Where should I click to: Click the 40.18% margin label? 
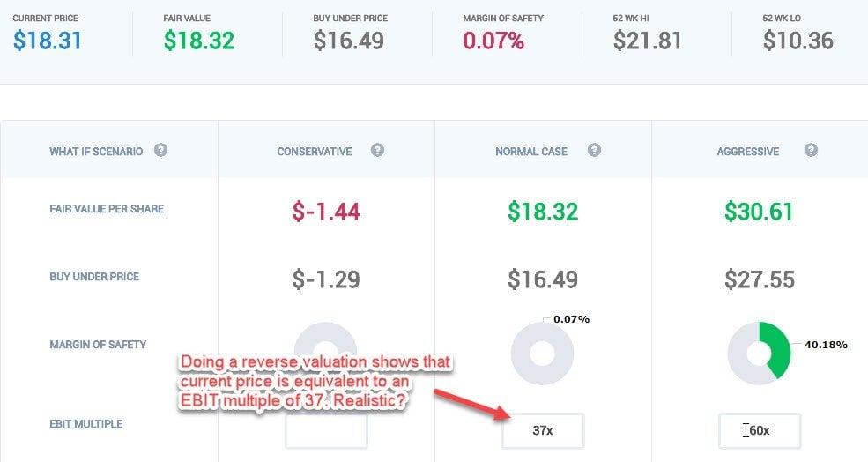(826, 345)
